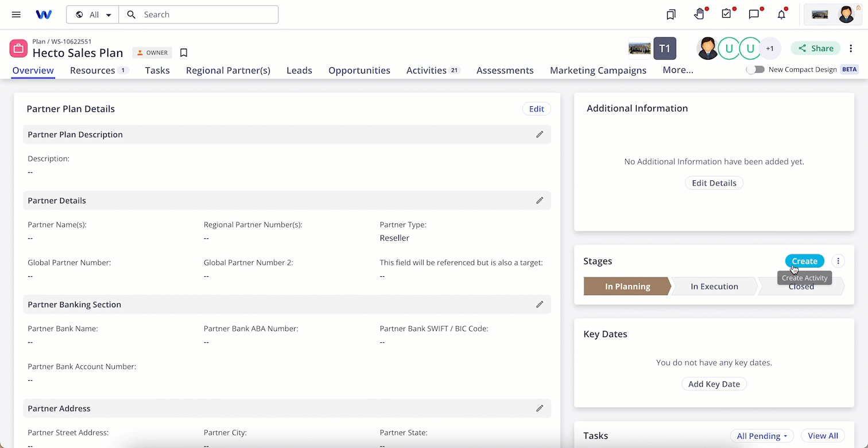Select the Leads tab

point(299,70)
